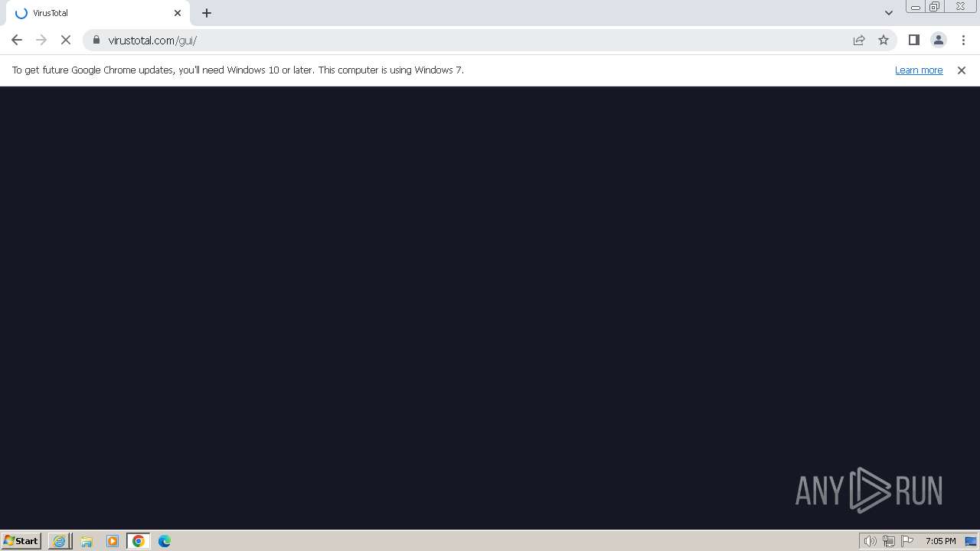Launch Internet Explorer from the taskbar

[59, 541]
